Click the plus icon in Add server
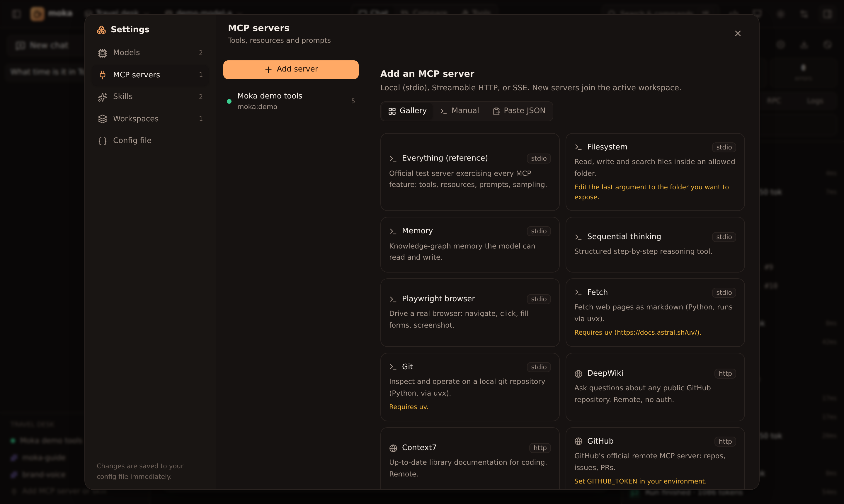 point(268,70)
